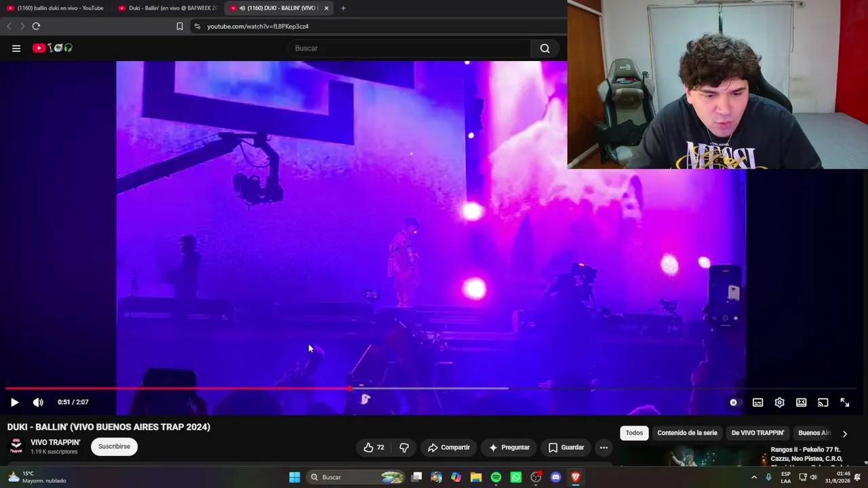Enter fullscreen mode

(844, 403)
